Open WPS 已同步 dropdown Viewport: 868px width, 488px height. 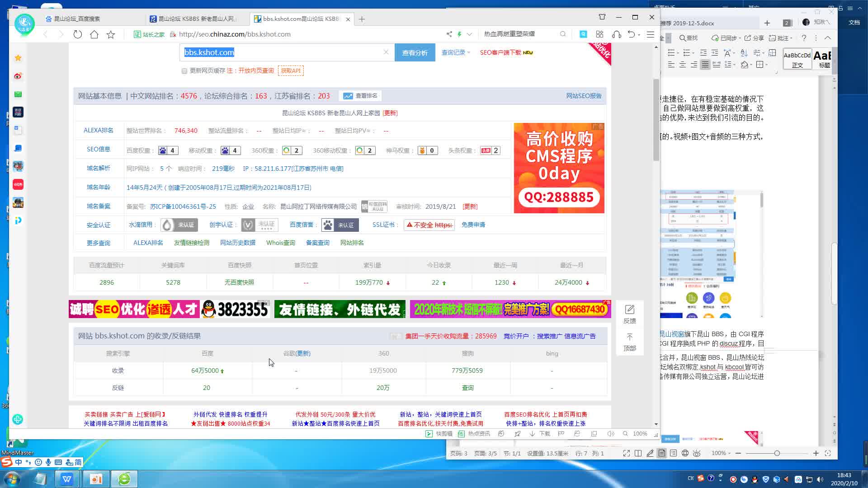click(726, 38)
